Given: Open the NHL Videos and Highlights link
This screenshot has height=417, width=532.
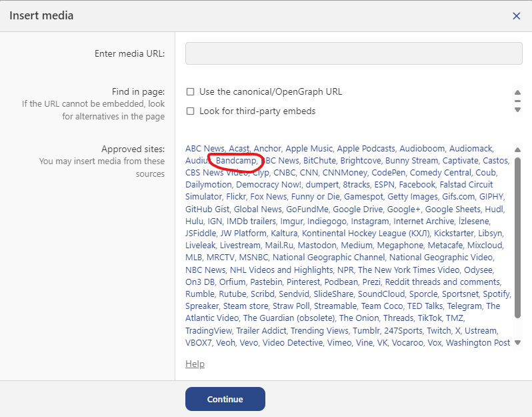Looking at the screenshot, I should click(281, 270).
